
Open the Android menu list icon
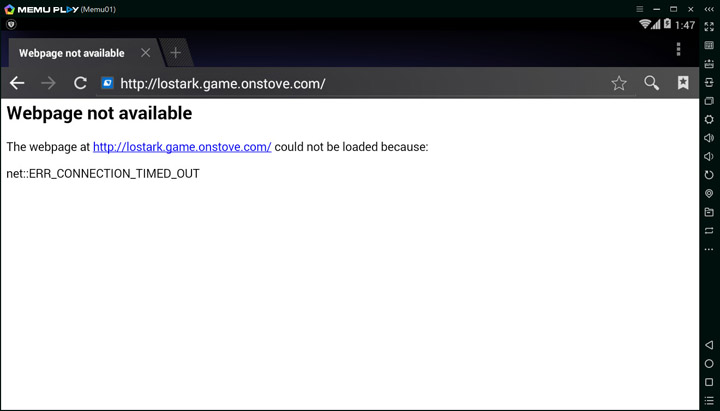[709, 401]
